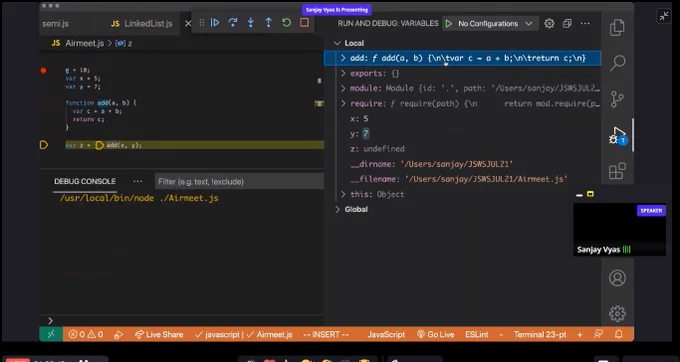Open the Accounts menu in the activity bar

coord(618,278)
